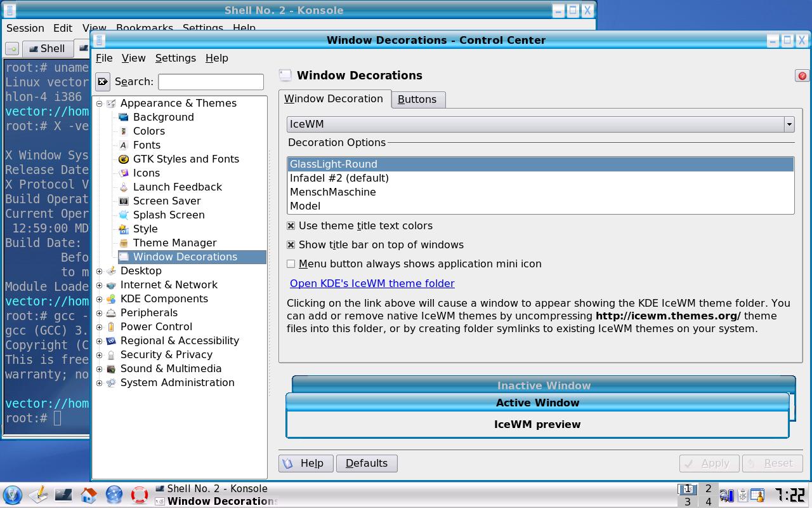Click the lifesaver help icon in the panel
This screenshot has height=508, width=812.
[140, 495]
